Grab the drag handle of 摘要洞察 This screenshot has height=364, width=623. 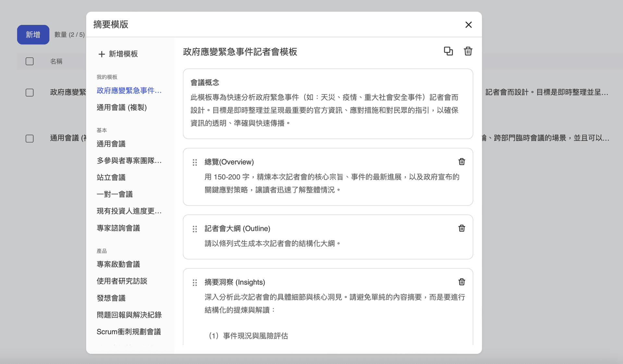point(195,283)
